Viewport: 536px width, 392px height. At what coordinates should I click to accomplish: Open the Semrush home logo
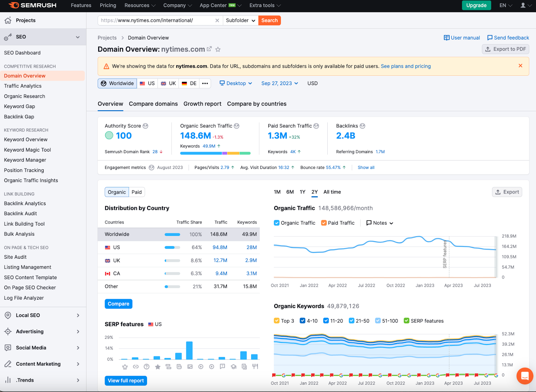coord(32,5)
